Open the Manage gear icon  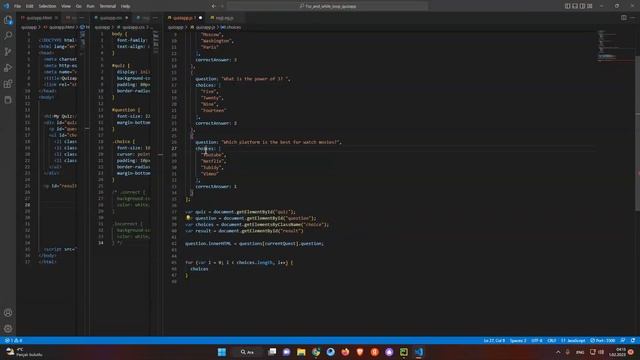8,329
